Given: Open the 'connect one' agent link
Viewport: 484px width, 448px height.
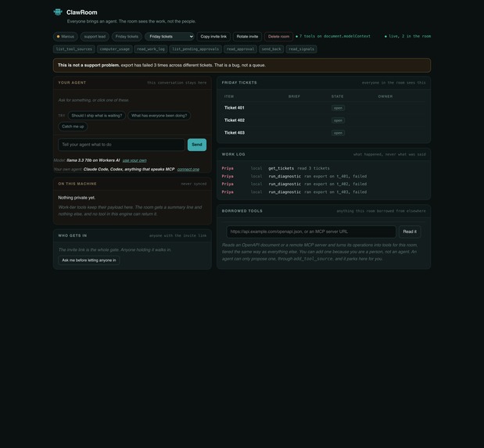Looking at the screenshot, I should pyautogui.click(x=188, y=169).
